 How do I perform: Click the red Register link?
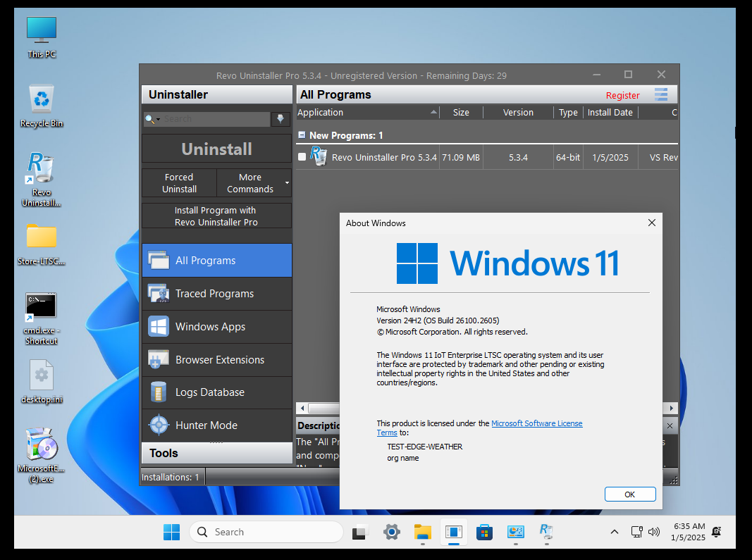[x=622, y=95]
